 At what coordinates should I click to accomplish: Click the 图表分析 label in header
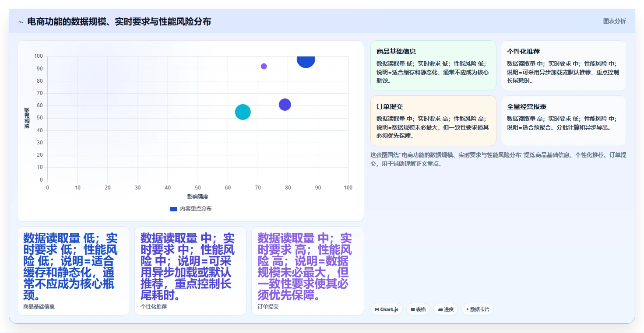pos(614,21)
